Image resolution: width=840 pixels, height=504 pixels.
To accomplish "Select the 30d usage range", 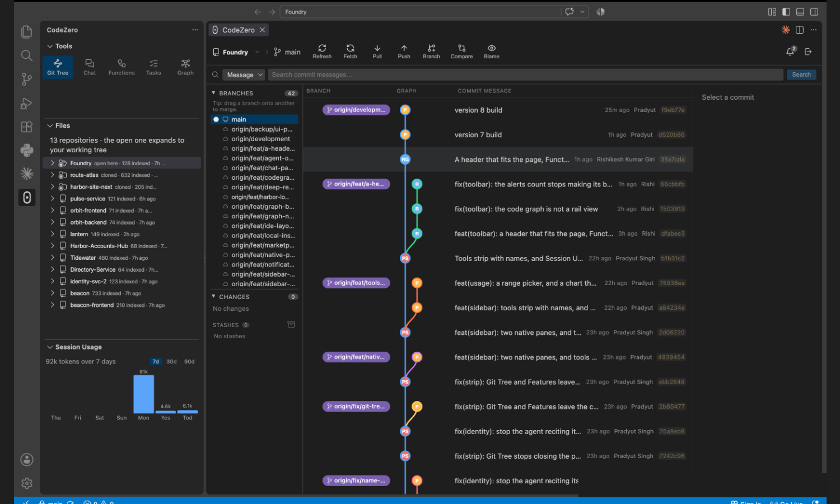I will point(171,362).
